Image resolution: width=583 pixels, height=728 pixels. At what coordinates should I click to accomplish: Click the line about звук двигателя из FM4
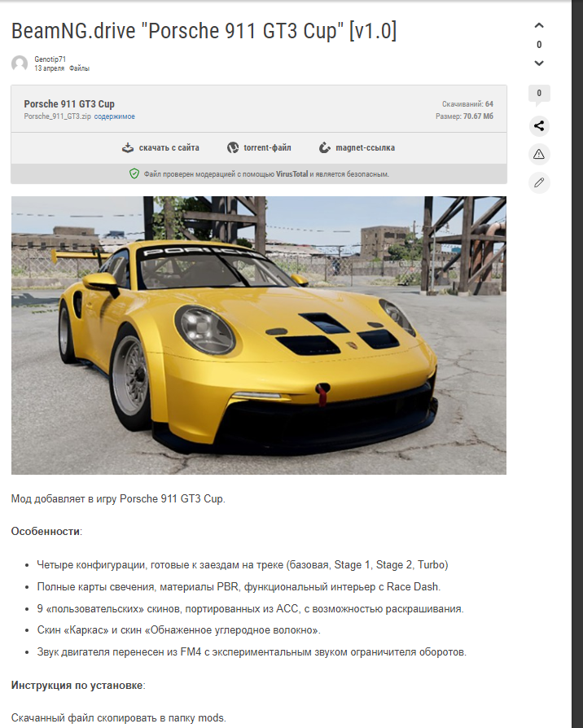pos(252,651)
